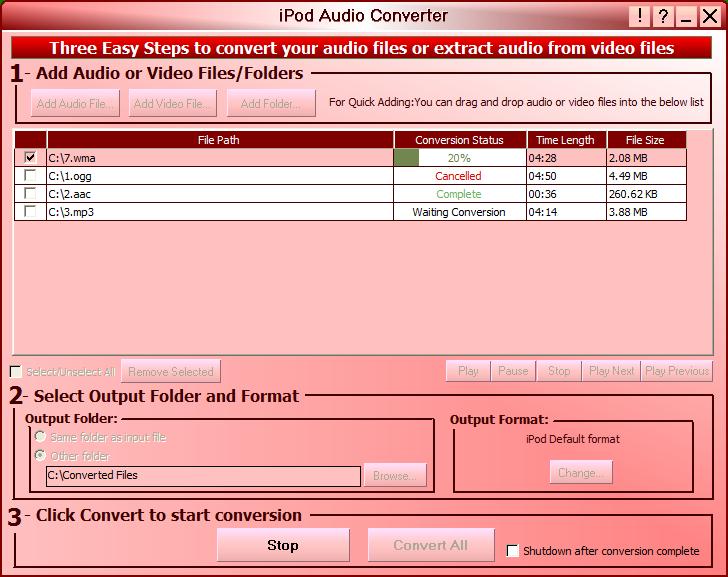Click the 00:36 time length cell
728x577 pixels.
(x=566, y=194)
